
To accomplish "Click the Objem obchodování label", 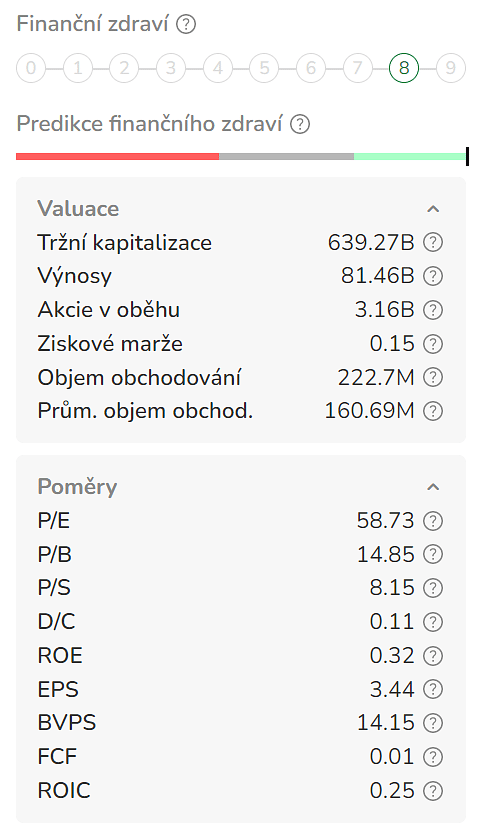I will tap(139, 378).
